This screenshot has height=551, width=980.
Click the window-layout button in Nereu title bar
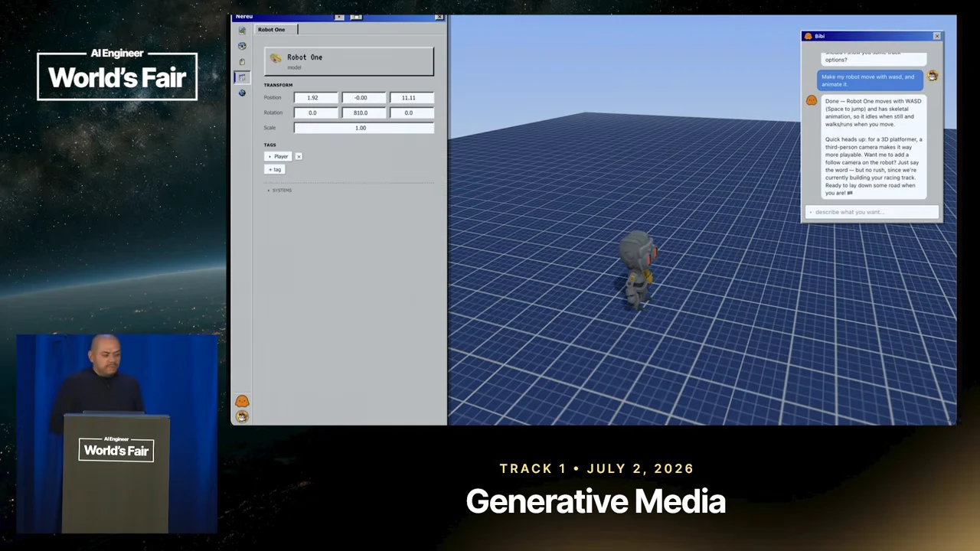tap(356, 17)
